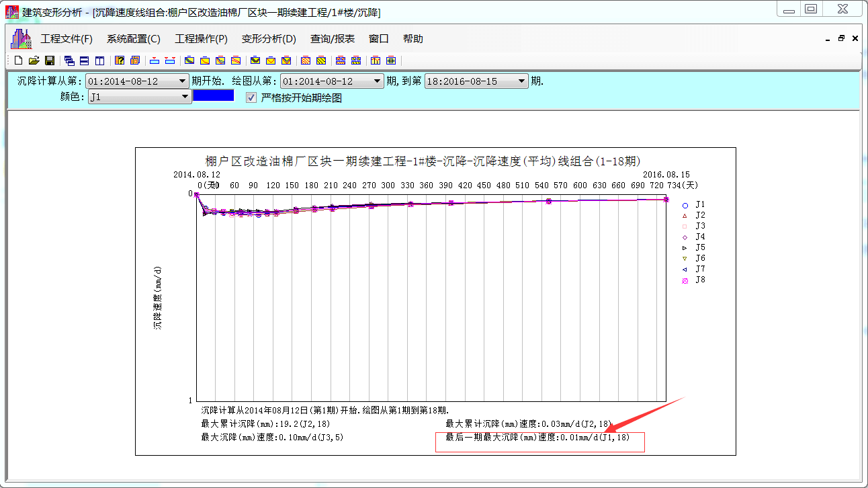This screenshot has width=868, height=488.
Task: Open an existing project
Action: tap(34, 60)
